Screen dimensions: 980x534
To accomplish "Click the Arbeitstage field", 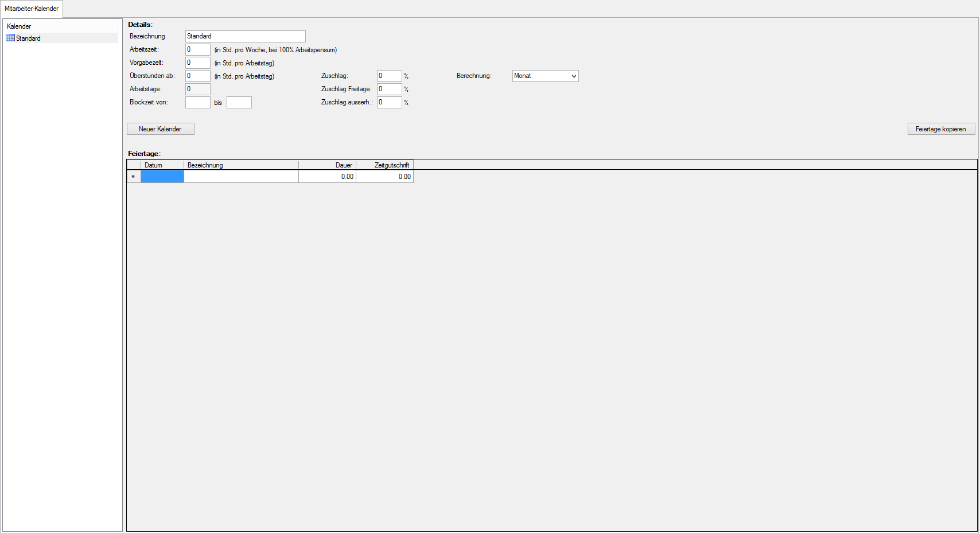I will point(197,89).
